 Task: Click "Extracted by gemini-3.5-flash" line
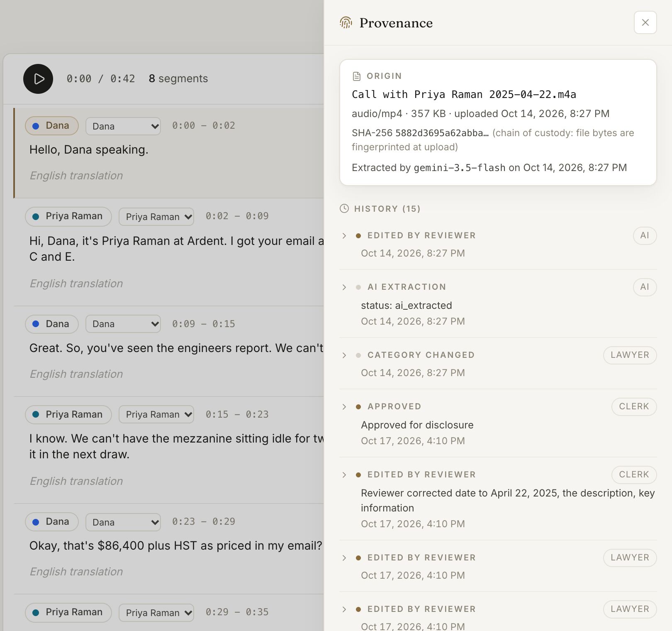click(x=489, y=168)
